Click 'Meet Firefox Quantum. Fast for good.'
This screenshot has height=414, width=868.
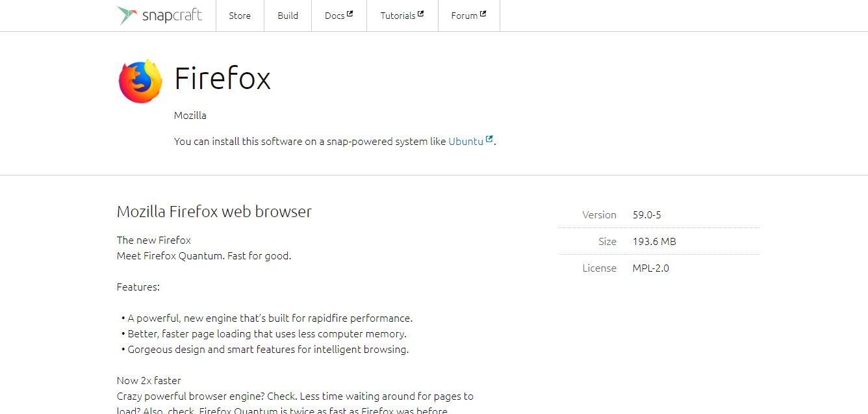click(x=204, y=255)
